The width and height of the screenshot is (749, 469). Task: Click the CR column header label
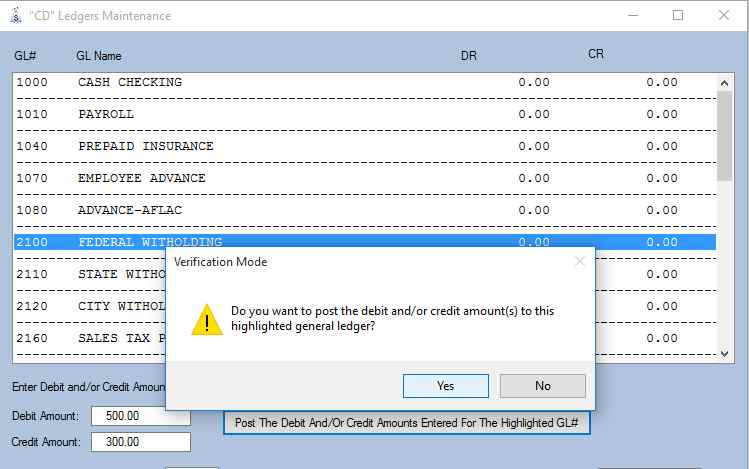[596, 54]
